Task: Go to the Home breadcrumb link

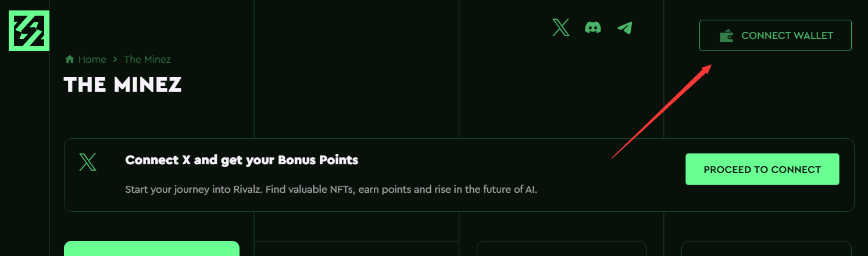Action: pos(92,59)
